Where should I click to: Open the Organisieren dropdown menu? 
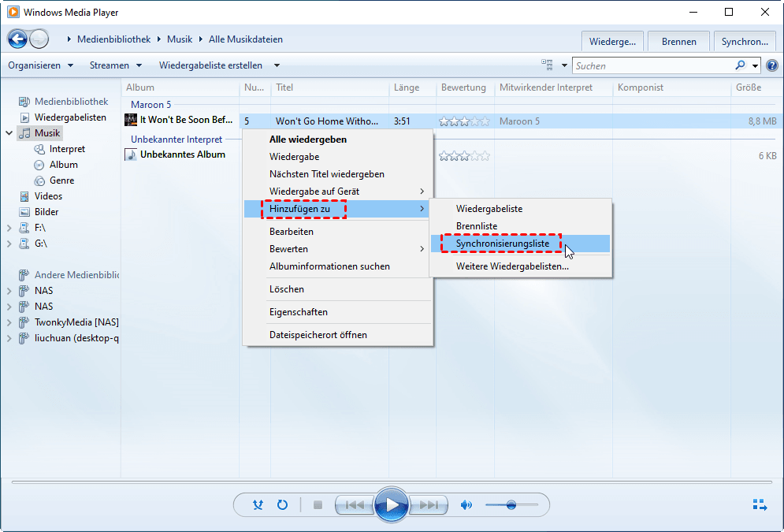(x=41, y=65)
